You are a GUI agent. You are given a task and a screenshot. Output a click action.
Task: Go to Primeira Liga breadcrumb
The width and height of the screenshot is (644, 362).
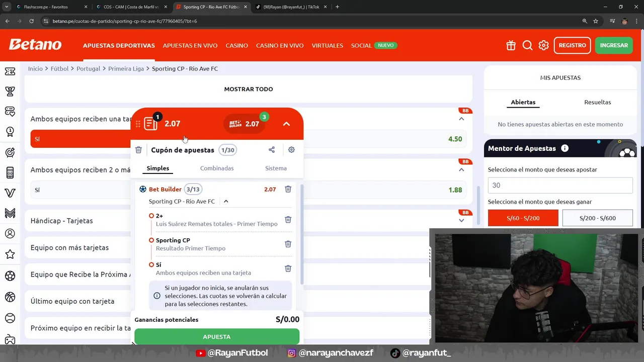coord(126,68)
